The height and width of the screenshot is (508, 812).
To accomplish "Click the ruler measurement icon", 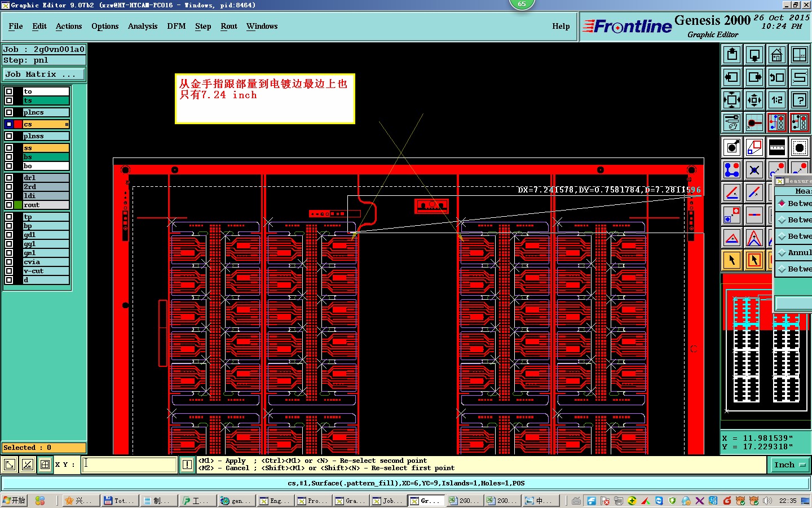I will point(777,147).
